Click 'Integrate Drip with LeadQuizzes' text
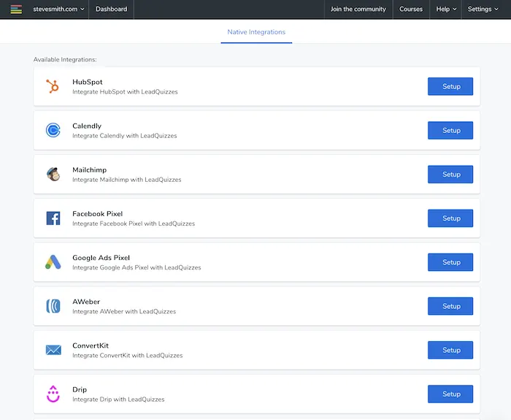Viewport: 511px width, 420px height. point(118,400)
